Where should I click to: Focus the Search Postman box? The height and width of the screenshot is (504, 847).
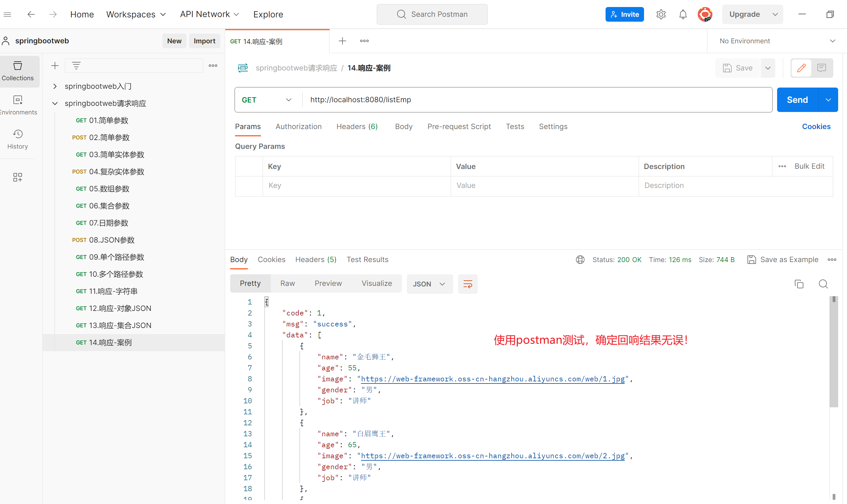[432, 14]
